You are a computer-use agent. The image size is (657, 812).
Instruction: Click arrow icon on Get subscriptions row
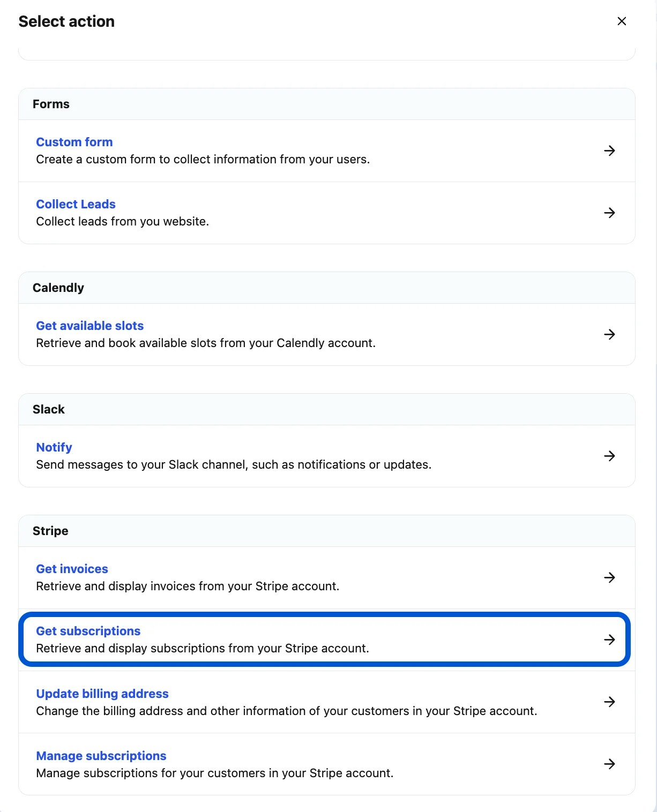609,640
